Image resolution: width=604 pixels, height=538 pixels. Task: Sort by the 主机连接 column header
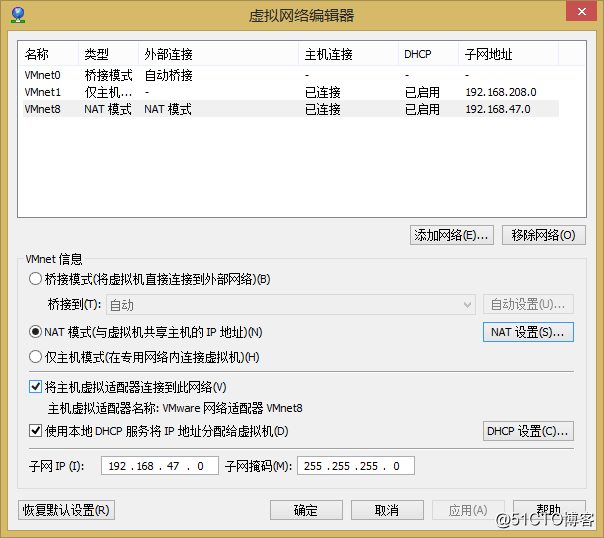348,54
